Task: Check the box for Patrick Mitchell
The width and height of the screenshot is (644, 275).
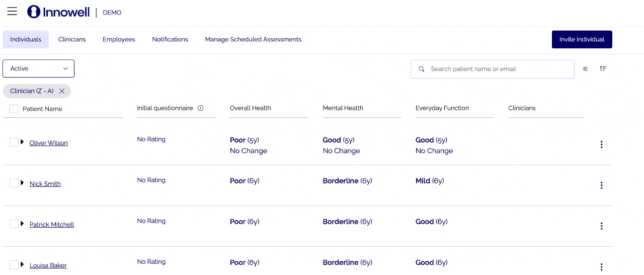Action: [x=14, y=224]
